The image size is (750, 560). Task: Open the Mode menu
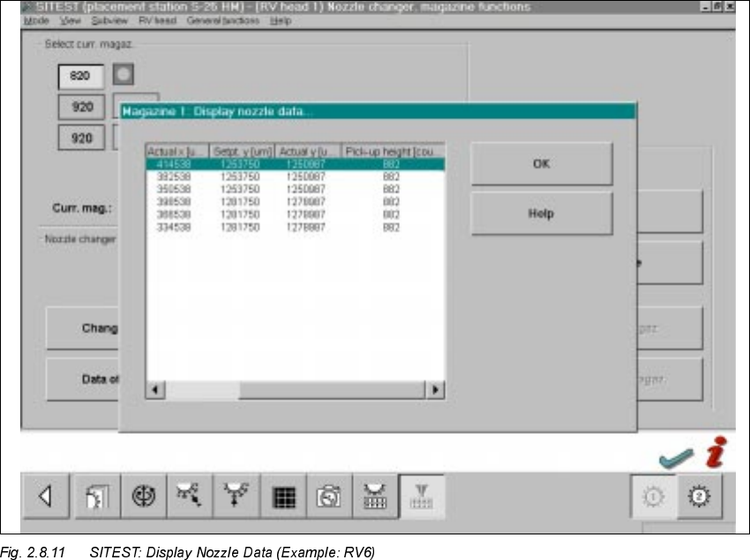(x=36, y=20)
